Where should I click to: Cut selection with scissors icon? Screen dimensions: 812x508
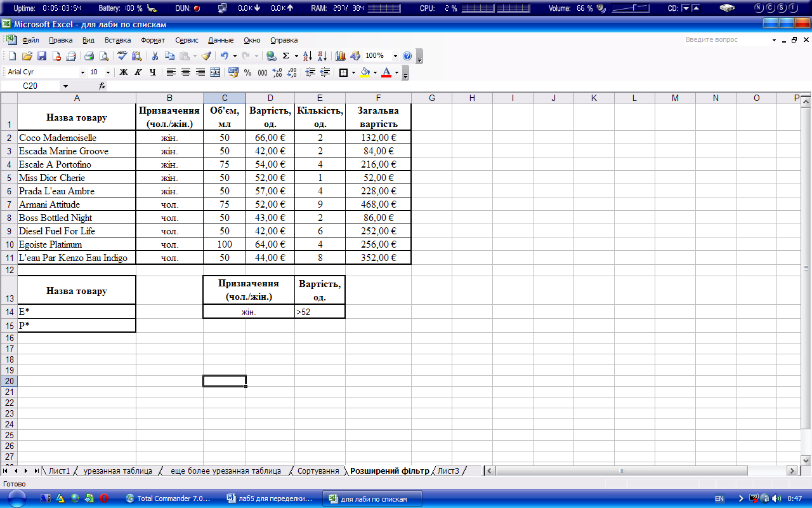(154, 56)
